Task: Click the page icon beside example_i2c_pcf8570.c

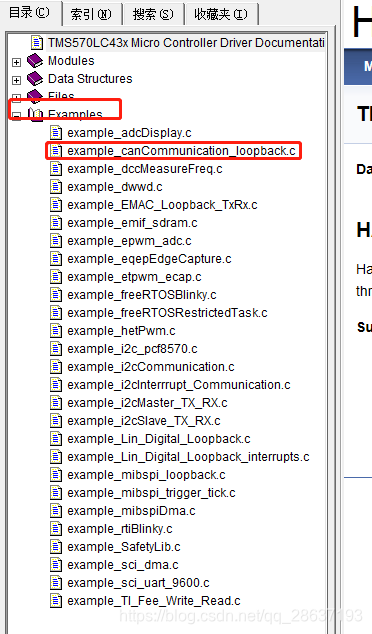Action: click(x=56, y=349)
